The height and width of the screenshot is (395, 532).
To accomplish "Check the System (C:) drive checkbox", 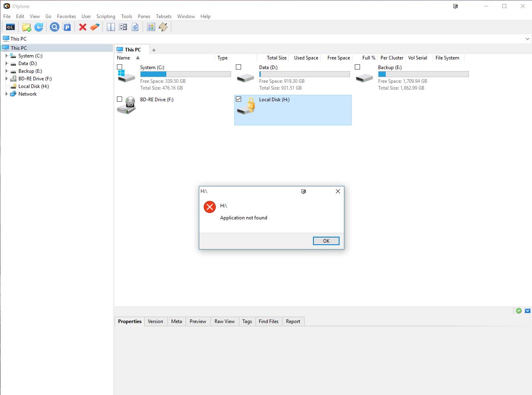I will coord(120,67).
